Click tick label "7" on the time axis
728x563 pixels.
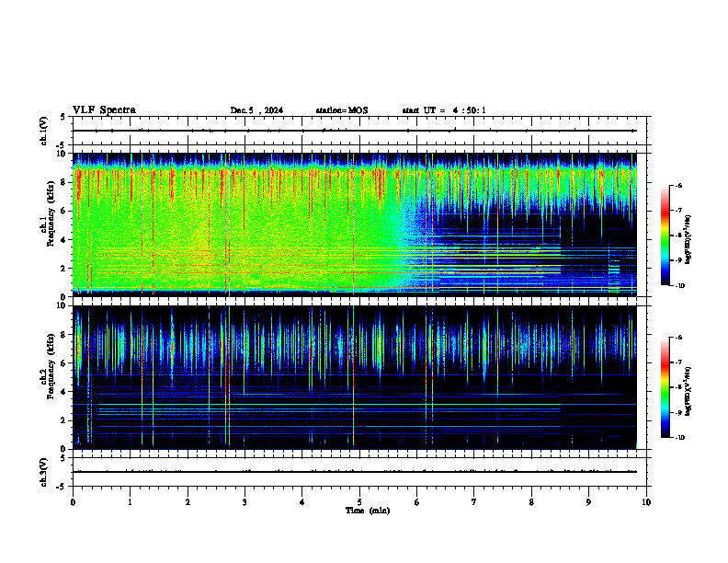pos(474,502)
